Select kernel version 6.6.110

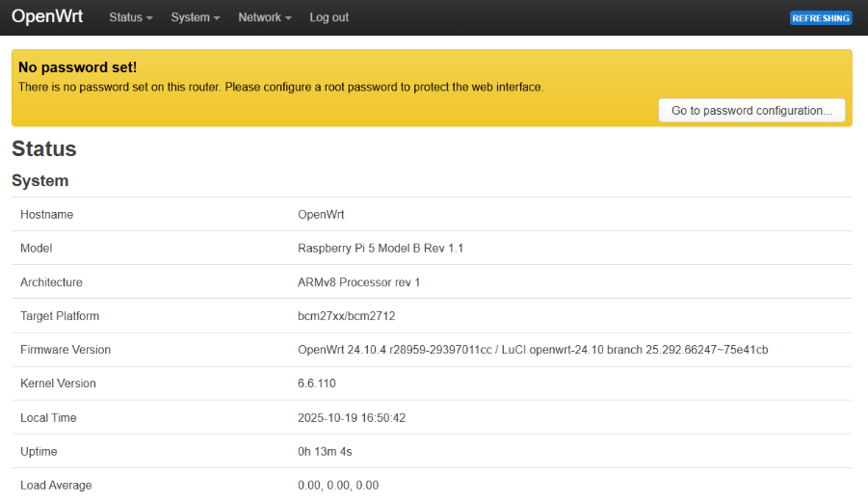pos(317,384)
